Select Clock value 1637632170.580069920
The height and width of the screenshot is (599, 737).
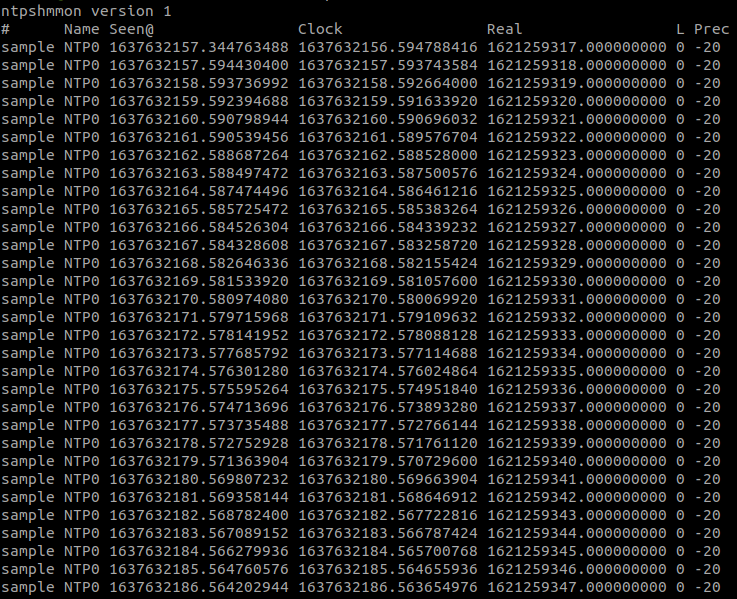click(x=388, y=299)
